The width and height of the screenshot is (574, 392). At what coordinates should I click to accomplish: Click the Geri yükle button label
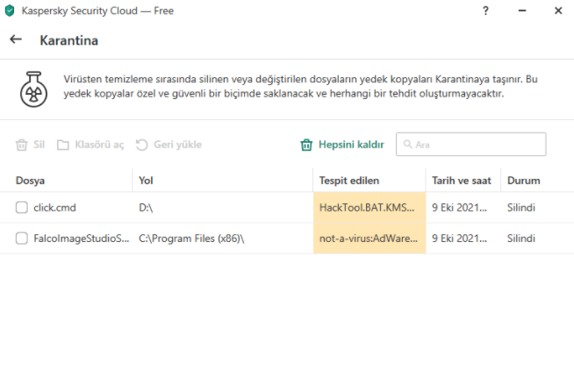[177, 145]
